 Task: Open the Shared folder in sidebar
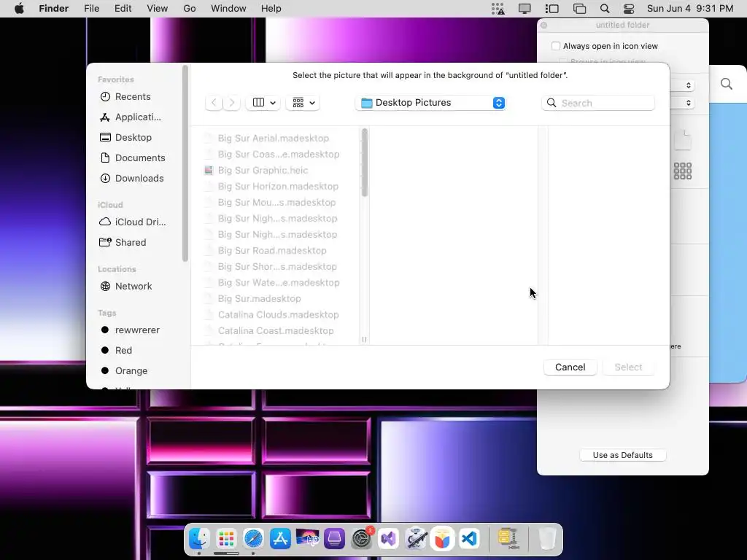coord(123,243)
